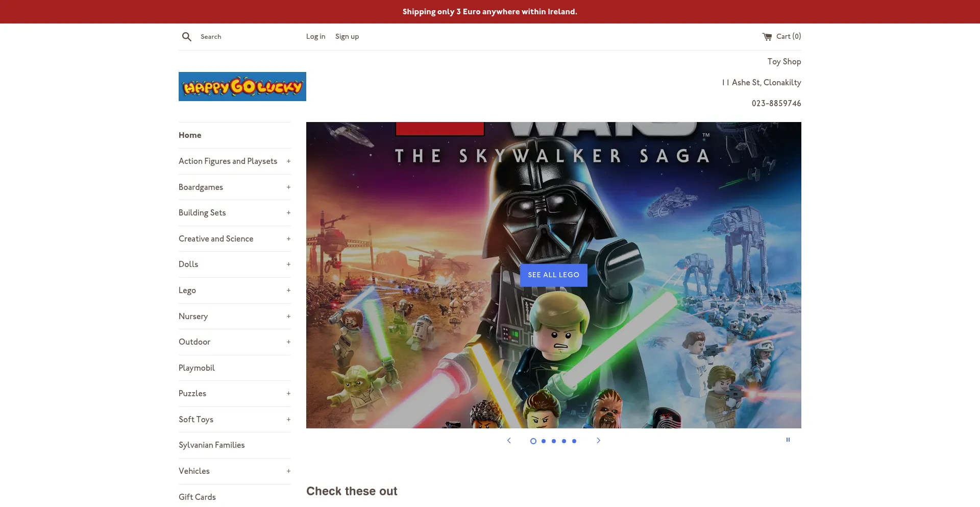Pause the slideshow
The width and height of the screenshot is (980, 507).
coord(788,440)
